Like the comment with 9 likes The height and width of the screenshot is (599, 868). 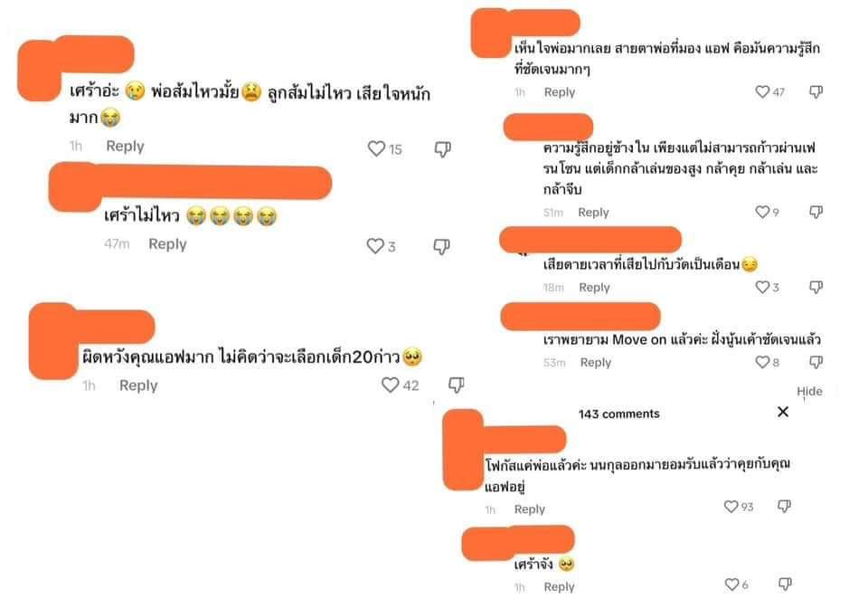[x=762, y=212]
